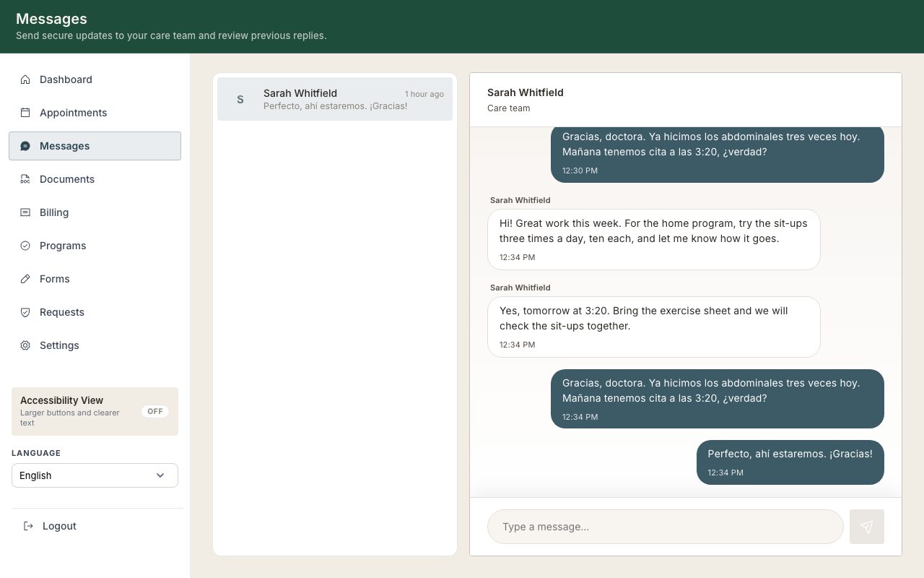Click the 12:30 PM message timestamp
This screenshot has width=924, height=578.
(580, 171)
